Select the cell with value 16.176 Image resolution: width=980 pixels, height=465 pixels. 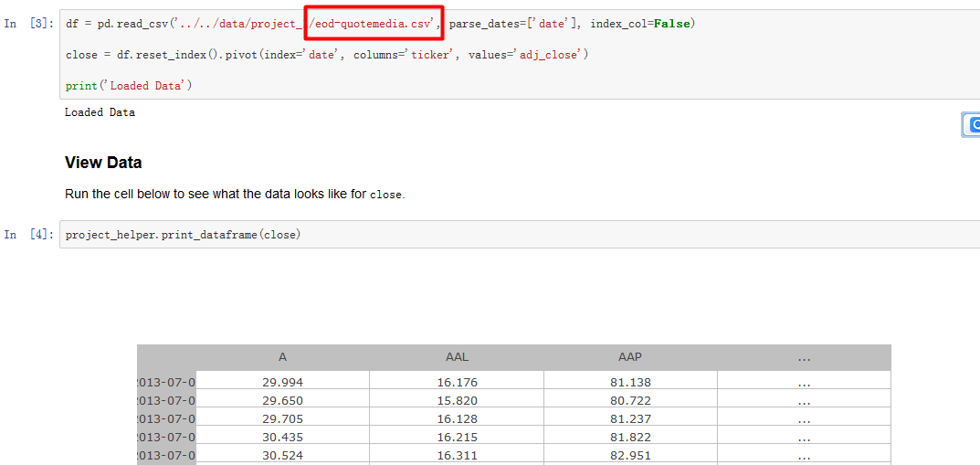[457, 383]
